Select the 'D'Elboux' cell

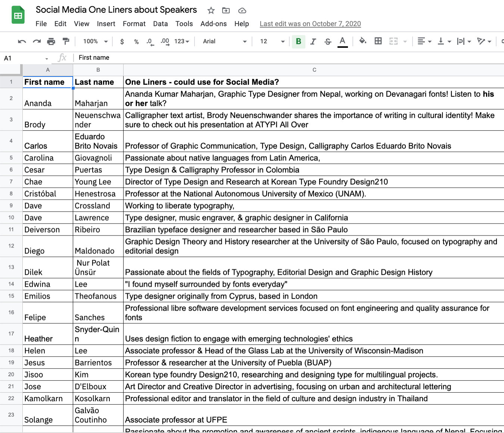click(x=98, y=386)
